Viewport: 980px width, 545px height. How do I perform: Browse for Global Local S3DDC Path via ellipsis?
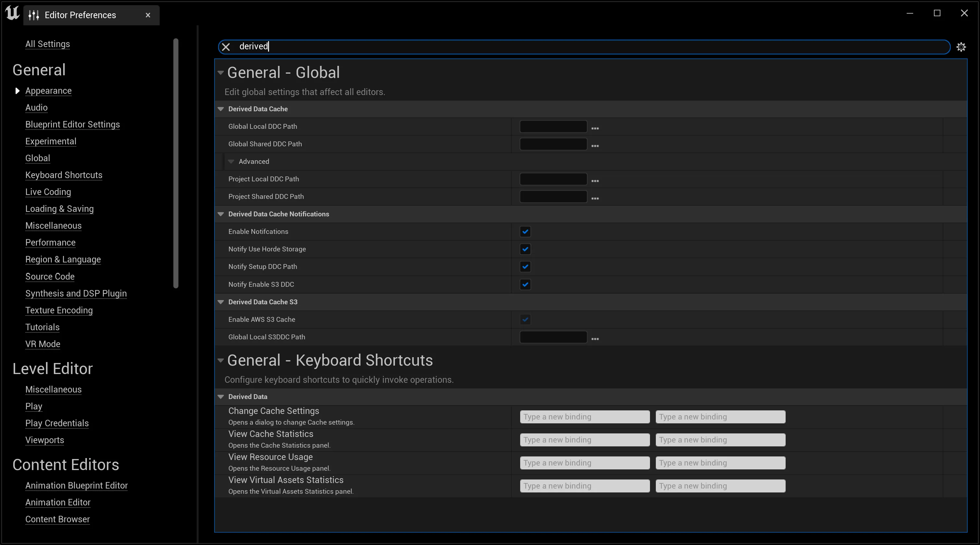point(595,339)
